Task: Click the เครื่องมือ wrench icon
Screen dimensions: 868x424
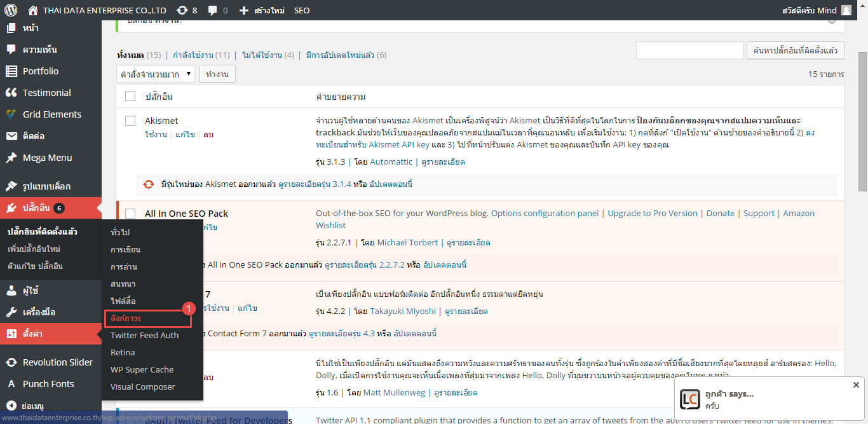Action: pos(11,312)
